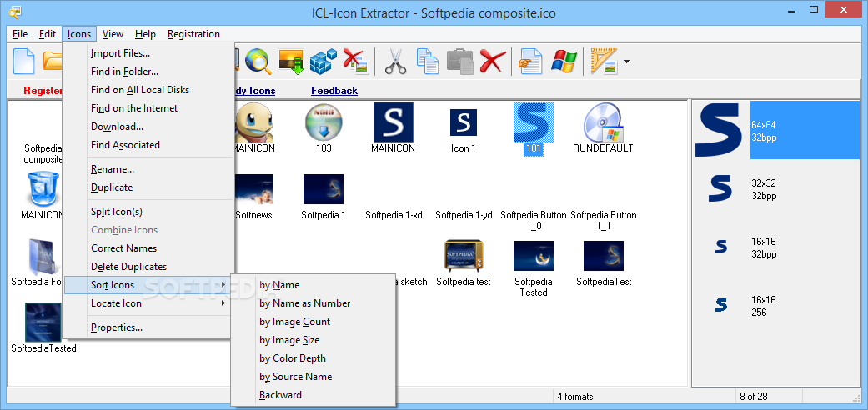Viewport: 868px width, 410px height.
Task: Choose Find on All Local Disks
Action: tap(148, 90)
